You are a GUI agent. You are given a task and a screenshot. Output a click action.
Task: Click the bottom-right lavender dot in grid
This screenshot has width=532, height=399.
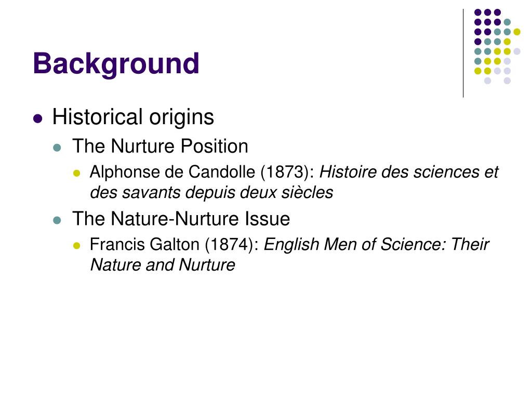(507, 81)
